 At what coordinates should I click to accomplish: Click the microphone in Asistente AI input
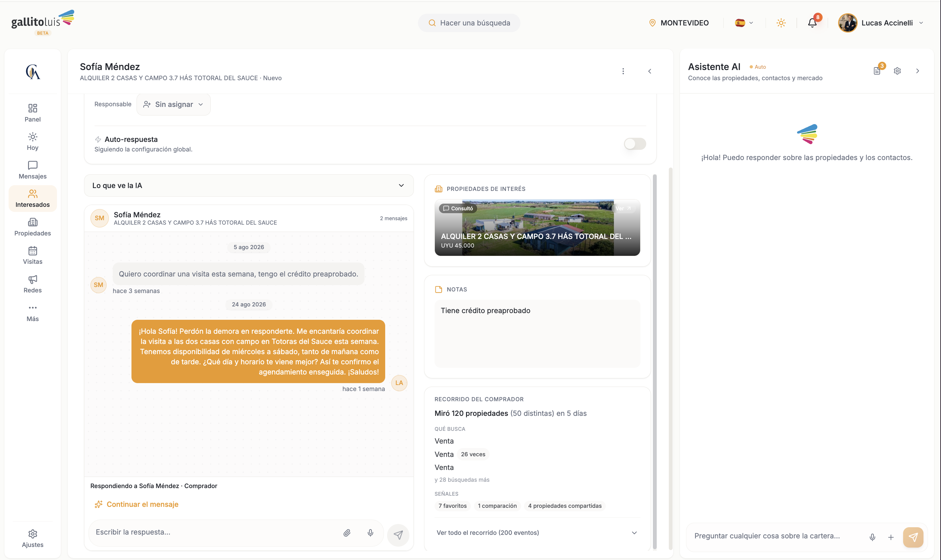click(x=872, y=537)
